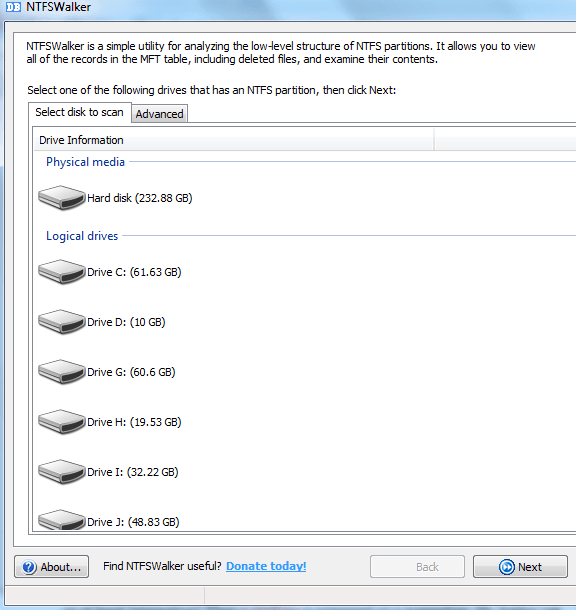
Task: Select the Drive H: disk icon
Action: click(61, 422)
